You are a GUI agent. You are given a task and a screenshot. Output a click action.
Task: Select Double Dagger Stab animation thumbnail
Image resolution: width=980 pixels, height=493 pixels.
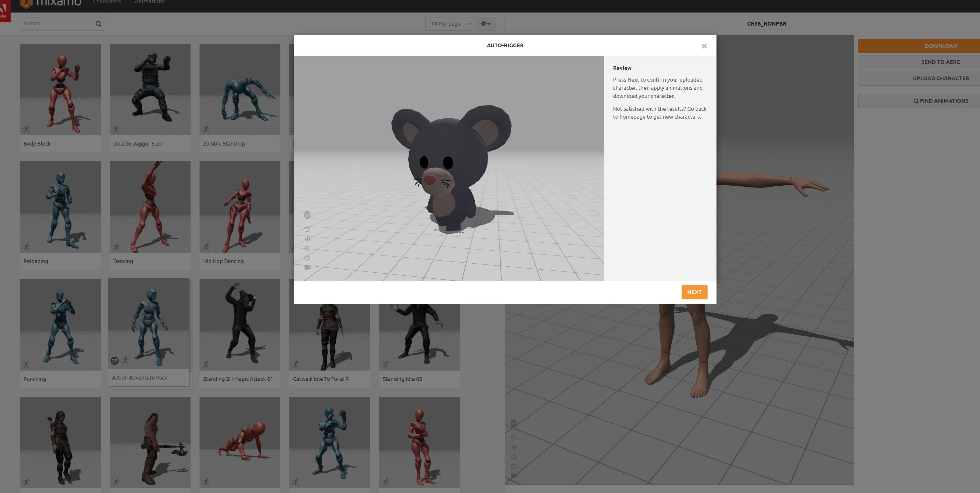click(x=150, y=90)
